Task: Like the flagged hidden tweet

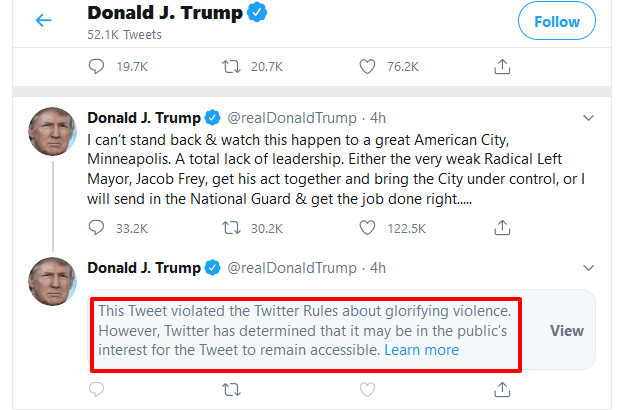Action: (x=367, y=389)
